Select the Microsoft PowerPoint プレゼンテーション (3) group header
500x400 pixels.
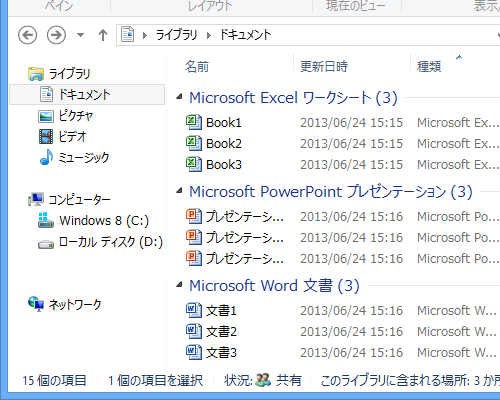click(331, 192)
